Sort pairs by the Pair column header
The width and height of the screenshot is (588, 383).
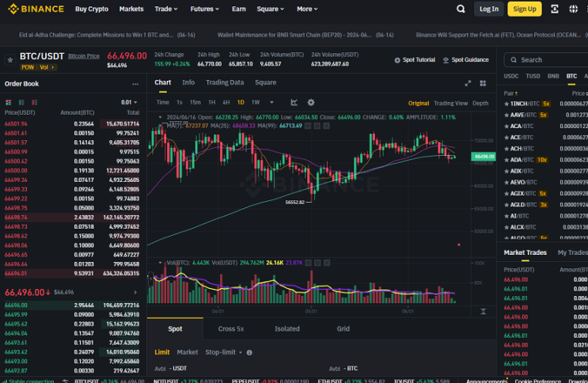[510, 93]
